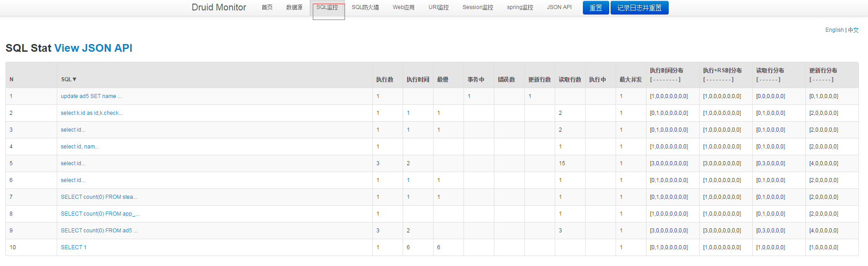Open the 'SELECT count(0) FROM stea...' SQL link
This screenshot has height=266, width=868.
[x=99, y=197]
